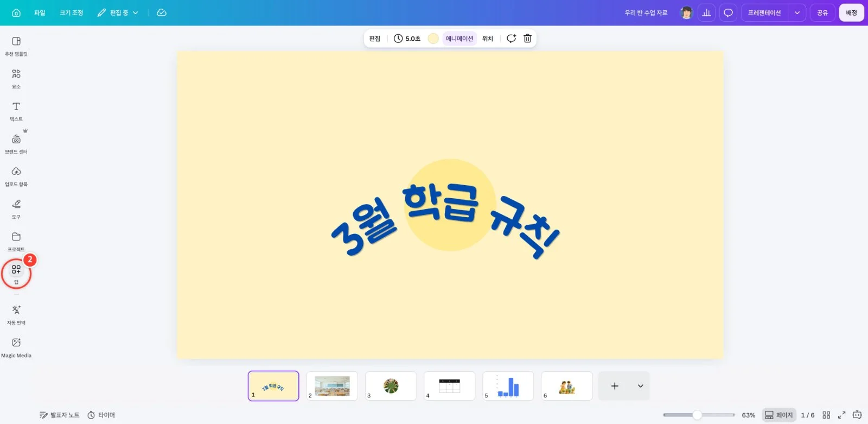
Task: Click the page counter 1 / 6
Action: click(808, 415)
